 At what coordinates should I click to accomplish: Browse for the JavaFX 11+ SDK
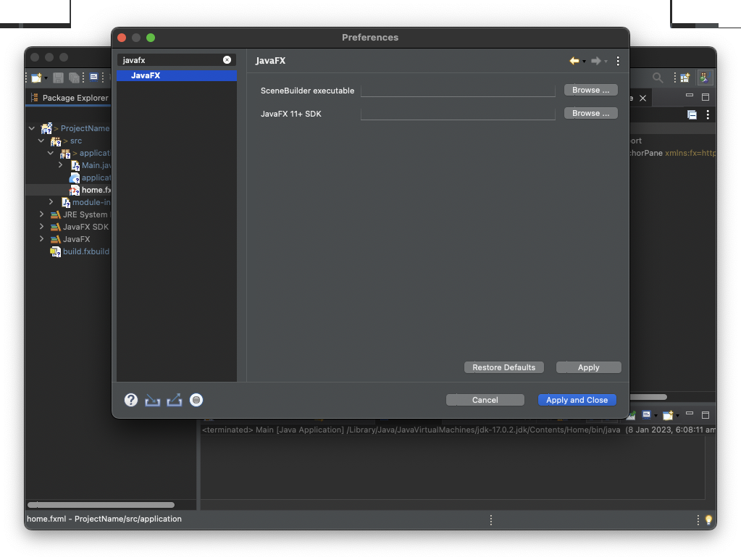point(591,113)
